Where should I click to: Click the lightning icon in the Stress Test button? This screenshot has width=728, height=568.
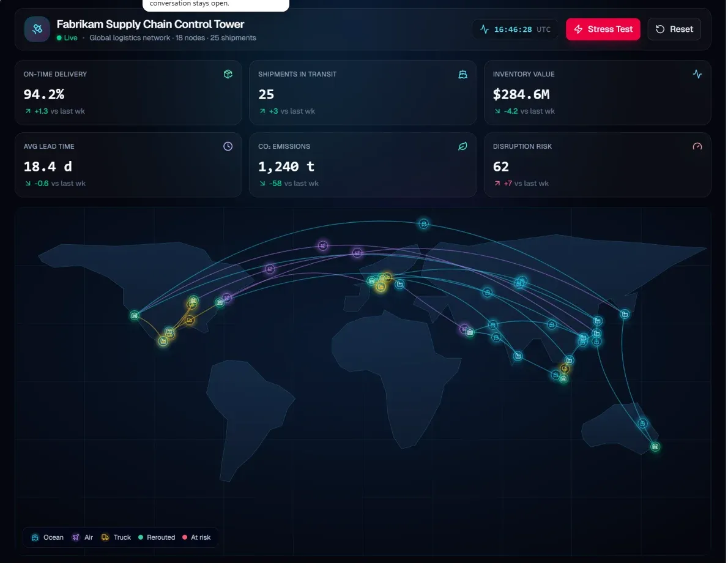pos(579,29)
